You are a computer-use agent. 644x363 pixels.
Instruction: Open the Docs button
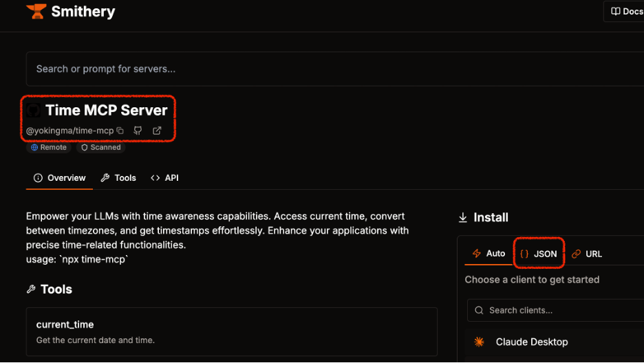point(624,12)
